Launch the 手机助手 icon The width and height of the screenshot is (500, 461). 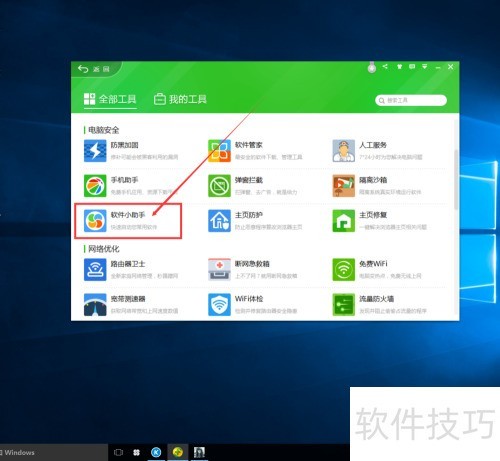click(95, 186)
